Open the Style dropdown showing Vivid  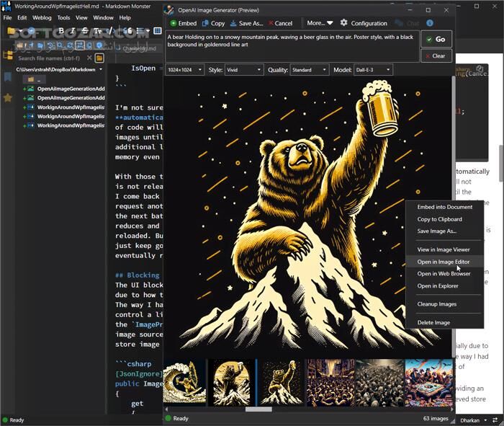[x=244, y=70]
